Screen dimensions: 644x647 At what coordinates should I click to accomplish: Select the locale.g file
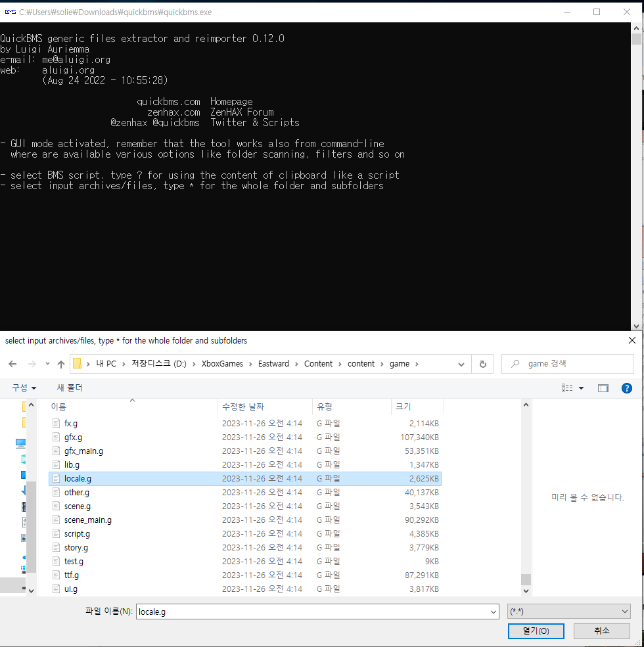pyautogui.click(x=245, y=479)
